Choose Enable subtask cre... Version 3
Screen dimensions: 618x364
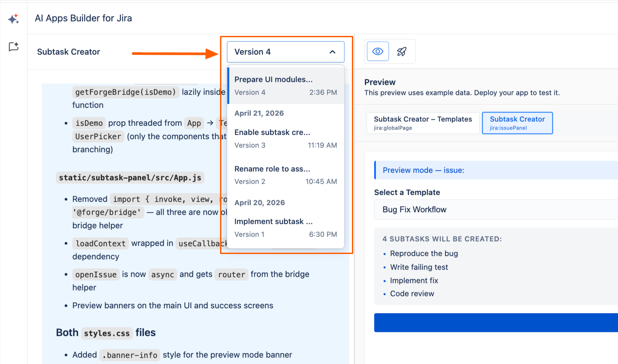286,139
